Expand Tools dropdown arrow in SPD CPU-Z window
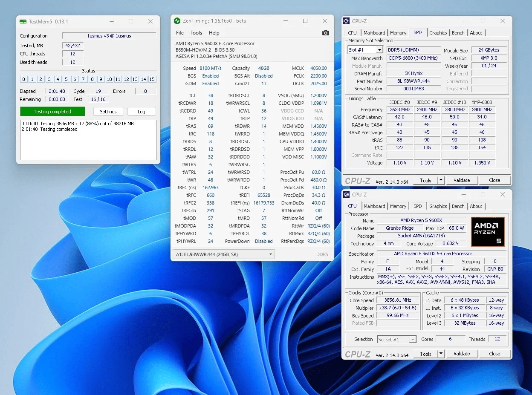The height and width of the screenshot is (395, 532). pos(441,180)
